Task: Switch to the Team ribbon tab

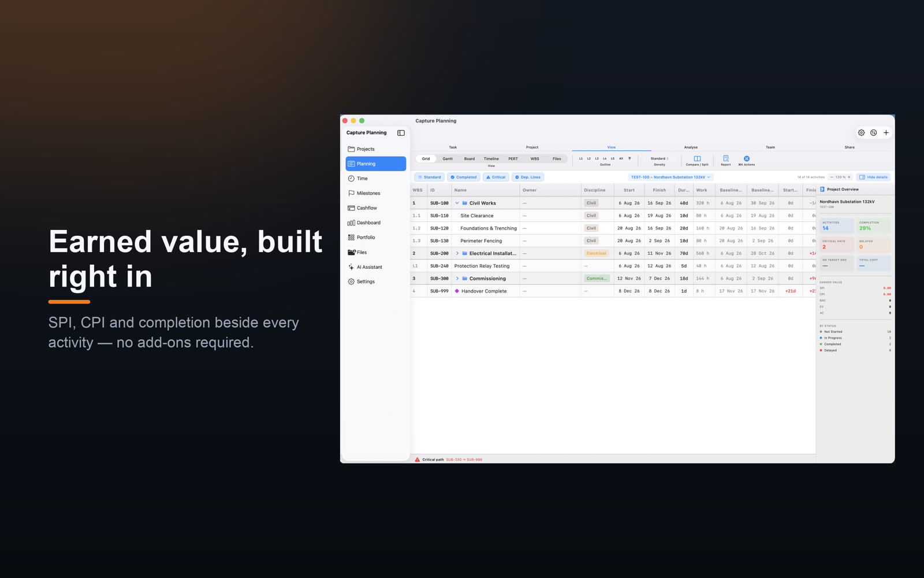Action: click(770, 147)
